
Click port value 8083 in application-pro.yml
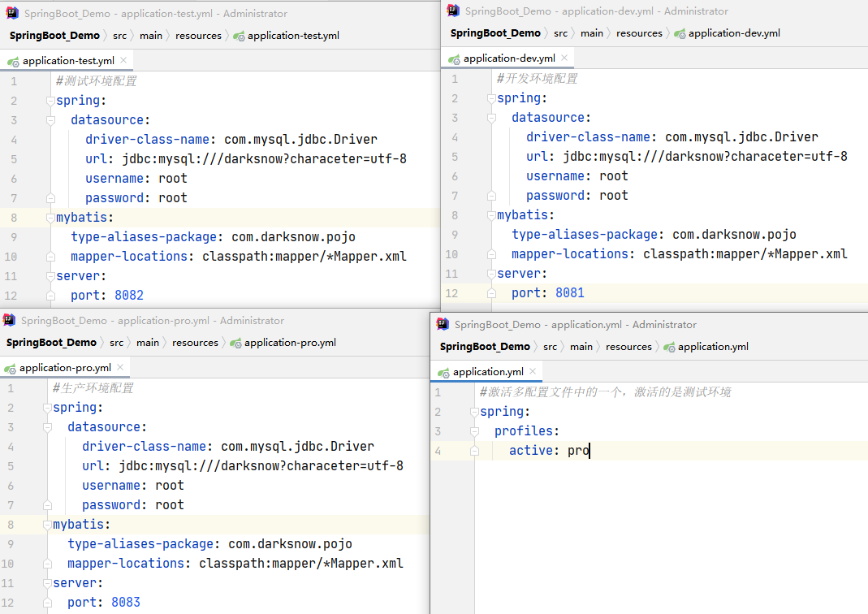click(x=126, y=603)
